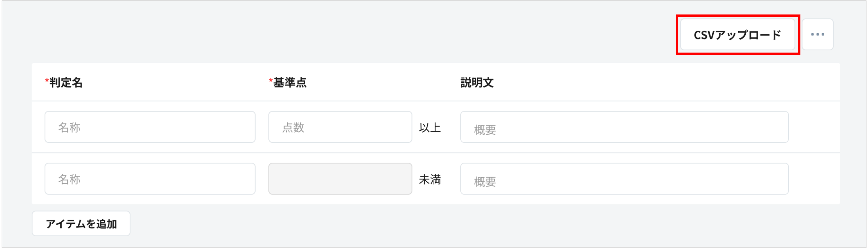Click the 説明文 column header

coord(477,82)
